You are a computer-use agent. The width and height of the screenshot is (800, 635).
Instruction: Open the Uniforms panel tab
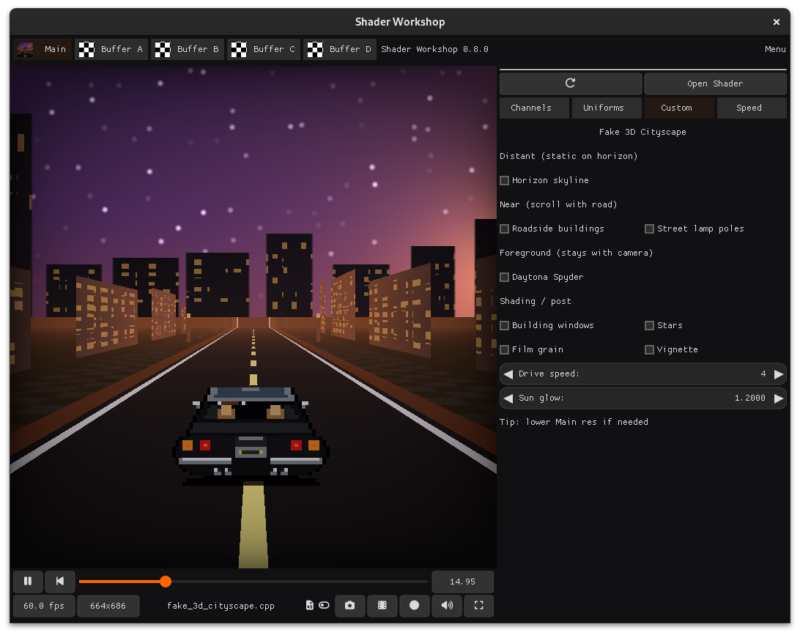click(x=607, y=108)
